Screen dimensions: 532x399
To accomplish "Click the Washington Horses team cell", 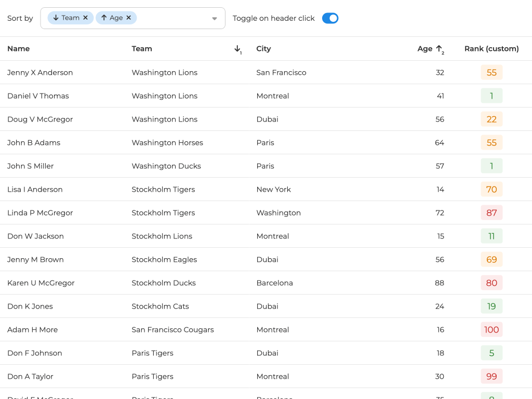I will (167, 143).
